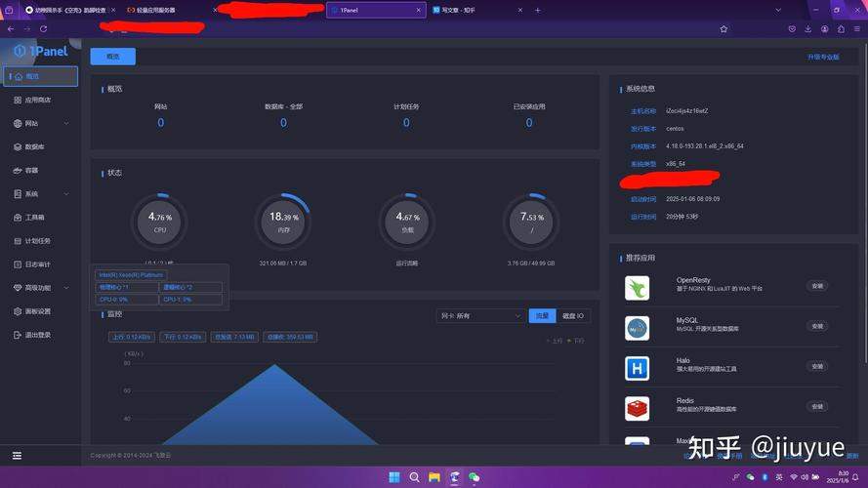Image resolution: width=868 pixels, height=488 pixels.
Task: Click the CPU usage gauge
Action: 159,222
